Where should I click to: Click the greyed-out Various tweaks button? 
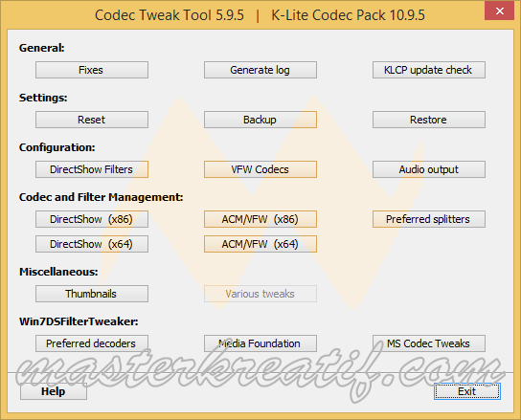coord(260,294)
